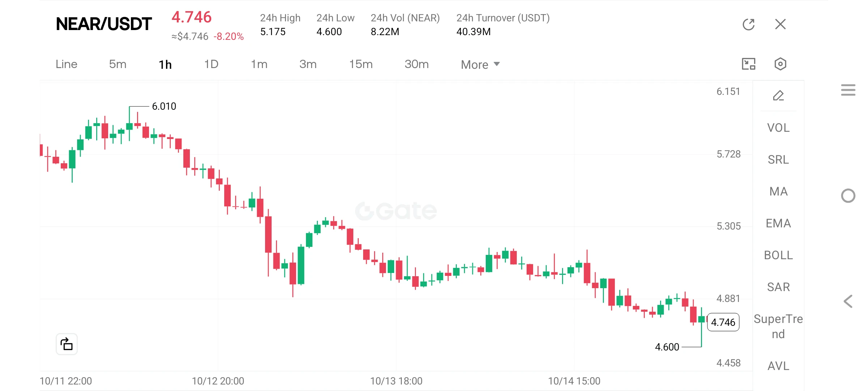Viewport: 868px width, 391px height.
Task: Click the refresh chart icon
Action: 749,24
